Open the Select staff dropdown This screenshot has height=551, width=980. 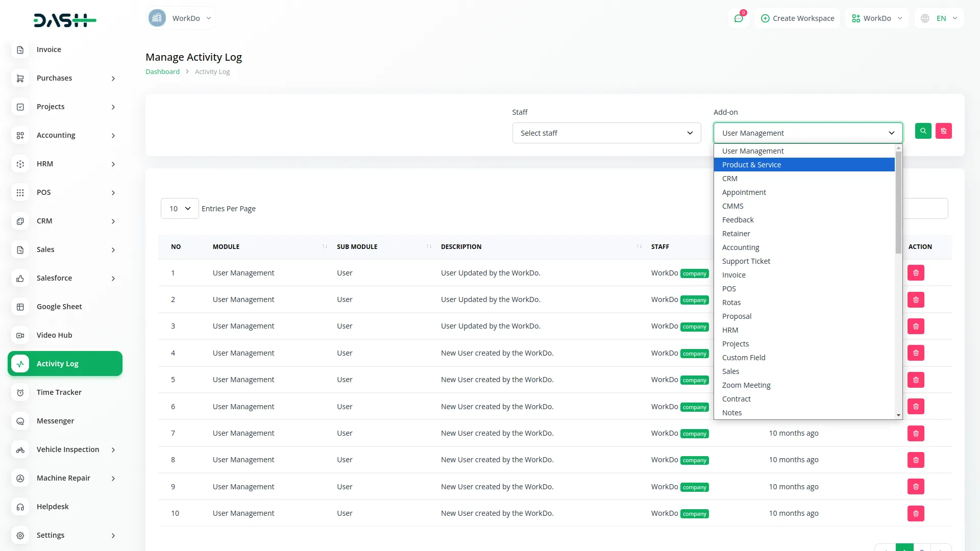click(606, 133)
